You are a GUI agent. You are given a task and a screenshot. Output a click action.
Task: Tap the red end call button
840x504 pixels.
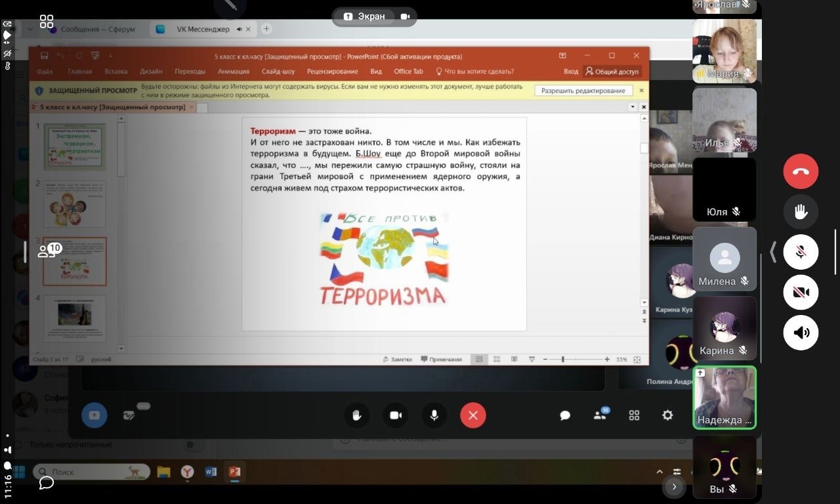[801, 171]
